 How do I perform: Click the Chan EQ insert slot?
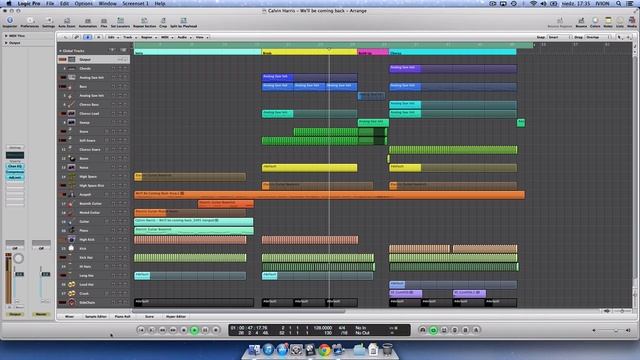(x=15, y=167)
